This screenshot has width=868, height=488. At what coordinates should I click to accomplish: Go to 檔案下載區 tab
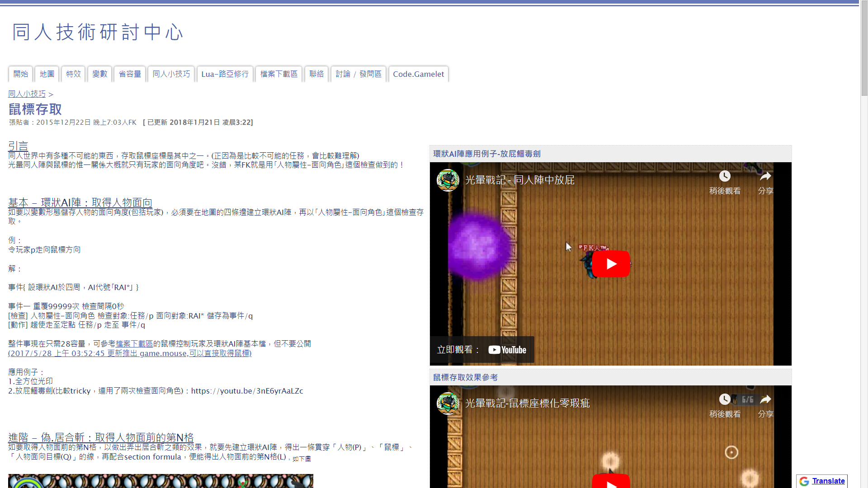click(x=279, y=74)
